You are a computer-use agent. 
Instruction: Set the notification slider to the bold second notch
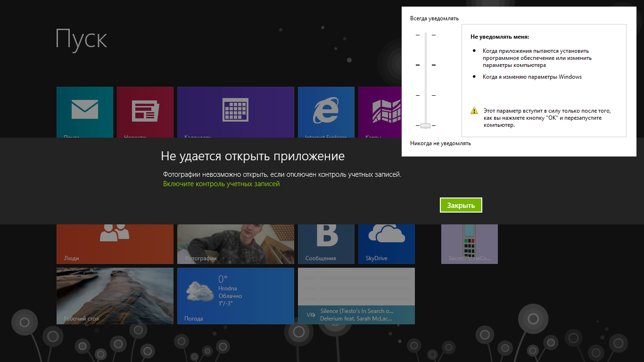coord(426,65)
